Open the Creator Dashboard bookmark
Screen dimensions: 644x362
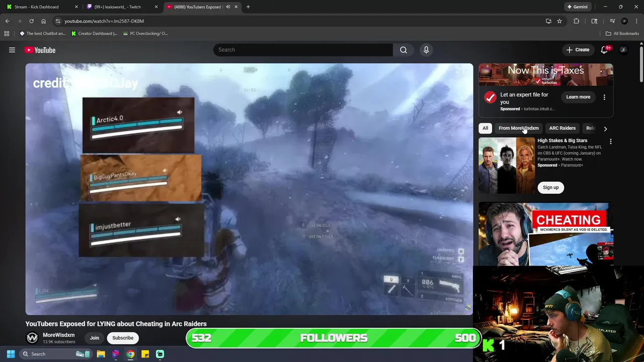tap(94, 33)
